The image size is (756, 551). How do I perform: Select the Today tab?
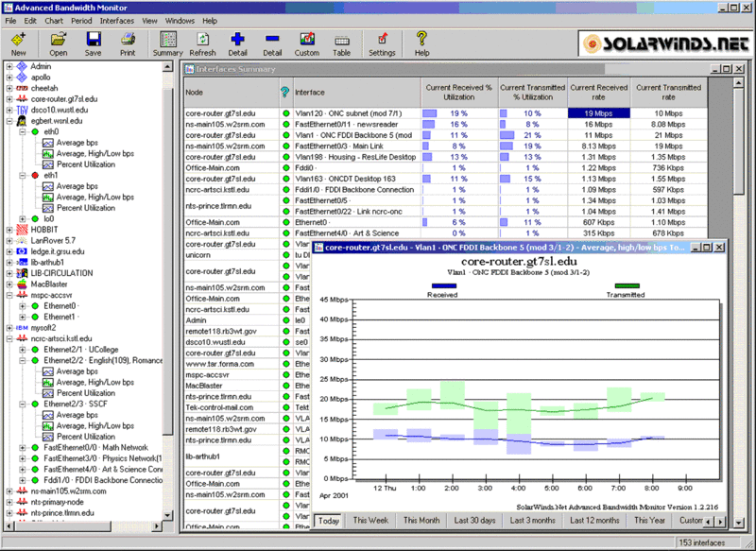click(x=328, y=521)
